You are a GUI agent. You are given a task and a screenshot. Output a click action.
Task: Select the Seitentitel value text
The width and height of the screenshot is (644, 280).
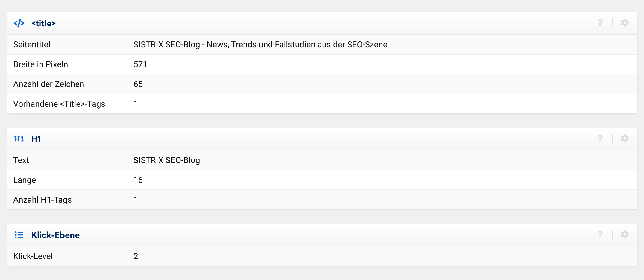(x=260, y=45)
